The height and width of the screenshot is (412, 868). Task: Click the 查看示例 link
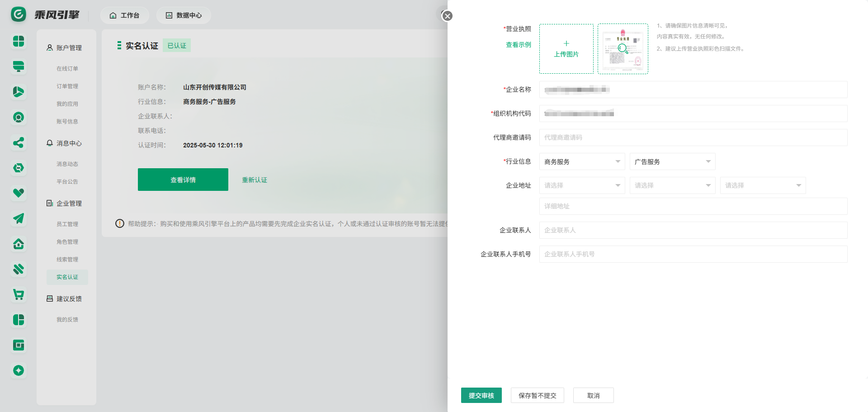click(x=518, y=45)
